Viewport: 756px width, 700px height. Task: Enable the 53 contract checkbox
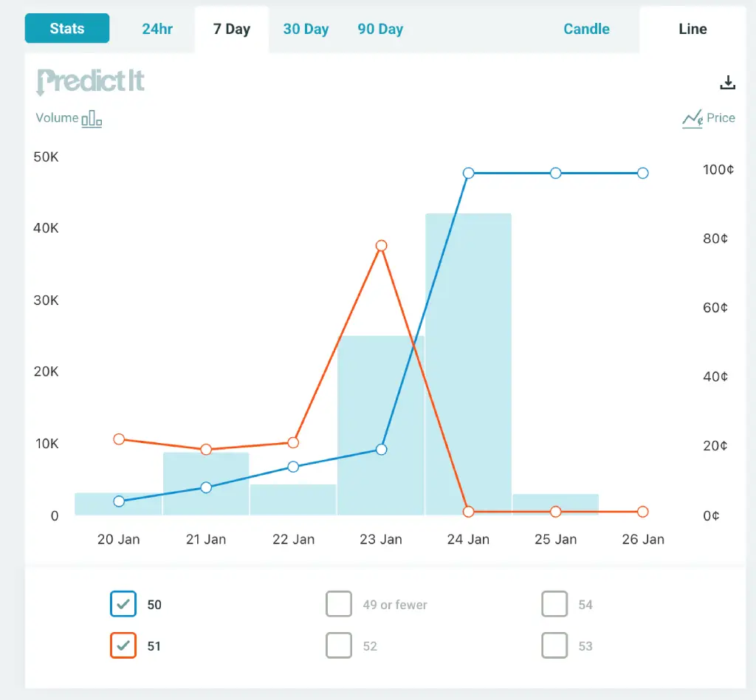pos(554,645)
